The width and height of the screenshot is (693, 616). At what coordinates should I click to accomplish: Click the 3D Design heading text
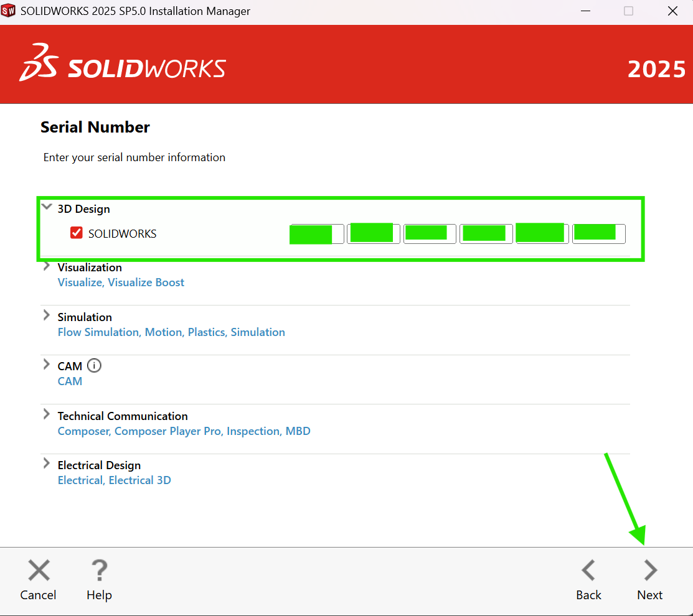[x=83, y=209]
